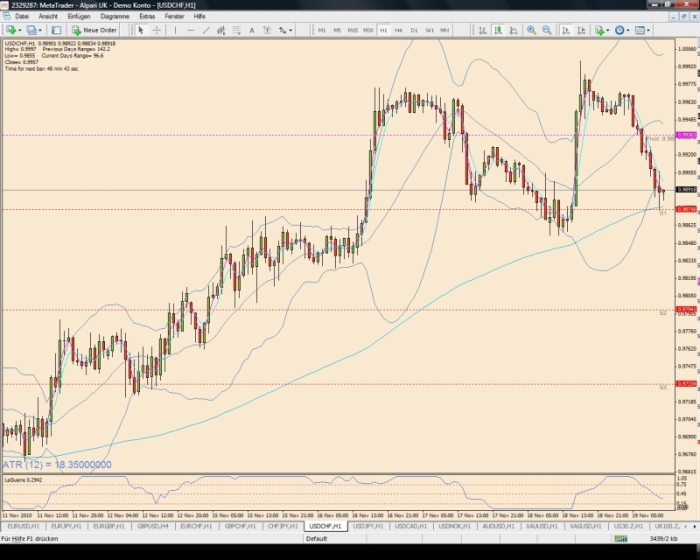700x560 pixels.
Task: Expand the periods dropdown arrow
Action: coord(628,30)
